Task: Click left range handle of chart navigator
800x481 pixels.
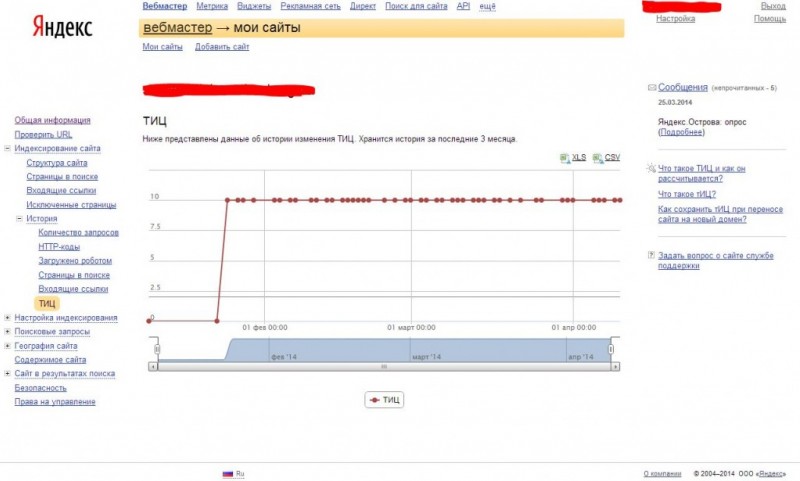Action: click(157, 349)
